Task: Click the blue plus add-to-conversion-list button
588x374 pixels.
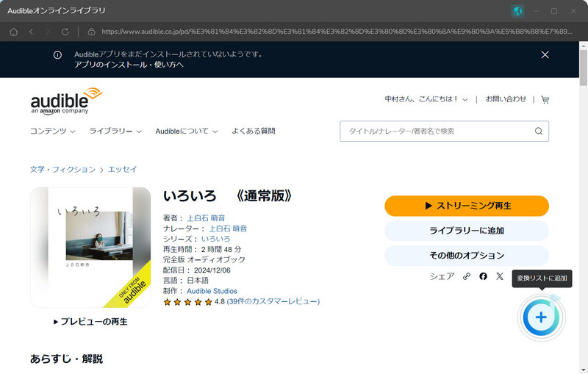Action: [541, 317]
